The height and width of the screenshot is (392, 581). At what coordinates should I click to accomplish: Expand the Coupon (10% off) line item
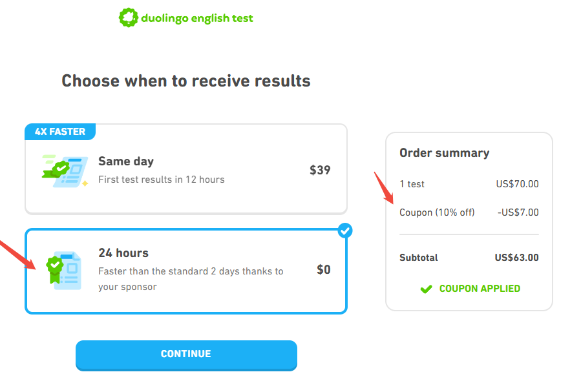(438, 212)
